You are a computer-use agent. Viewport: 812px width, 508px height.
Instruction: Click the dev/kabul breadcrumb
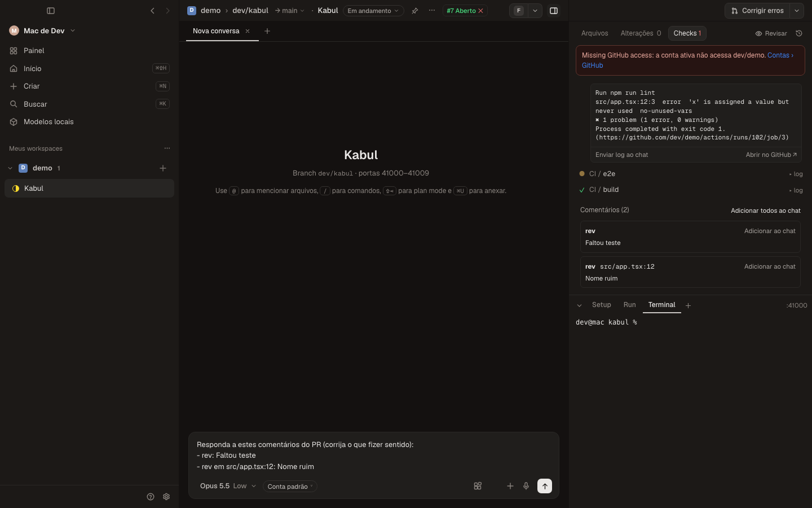click(x=250, y=11)
